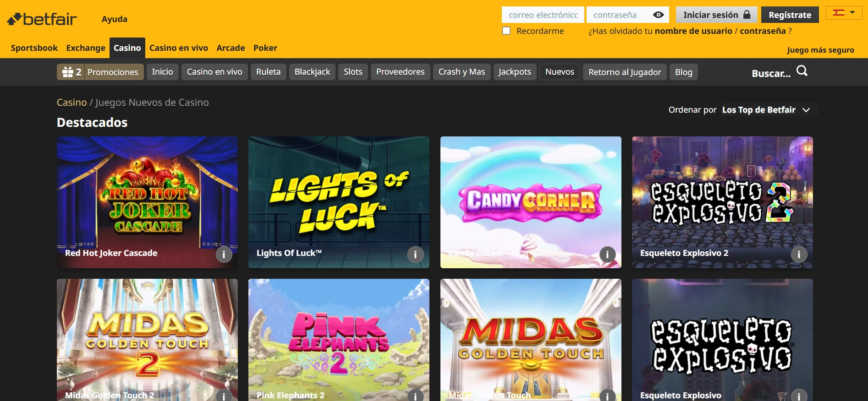
Task: Show info for Candy Corner
Action: (607, 255)
